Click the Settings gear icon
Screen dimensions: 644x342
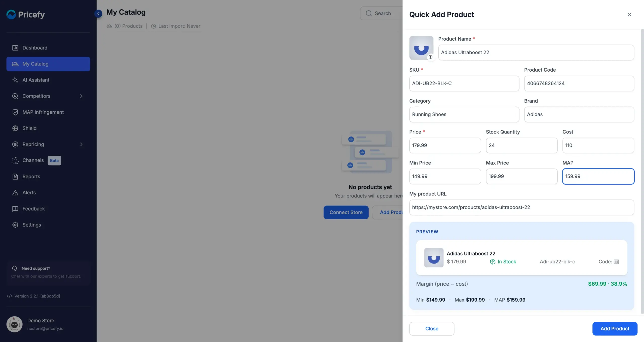[15, 225]
